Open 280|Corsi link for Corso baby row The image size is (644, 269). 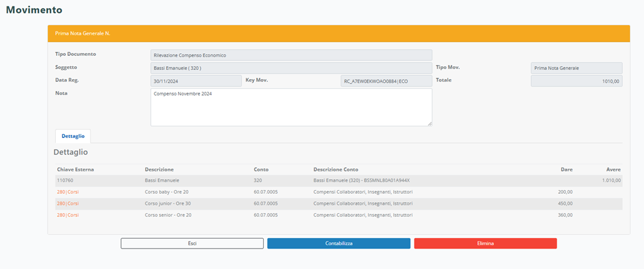pos(67,192)
